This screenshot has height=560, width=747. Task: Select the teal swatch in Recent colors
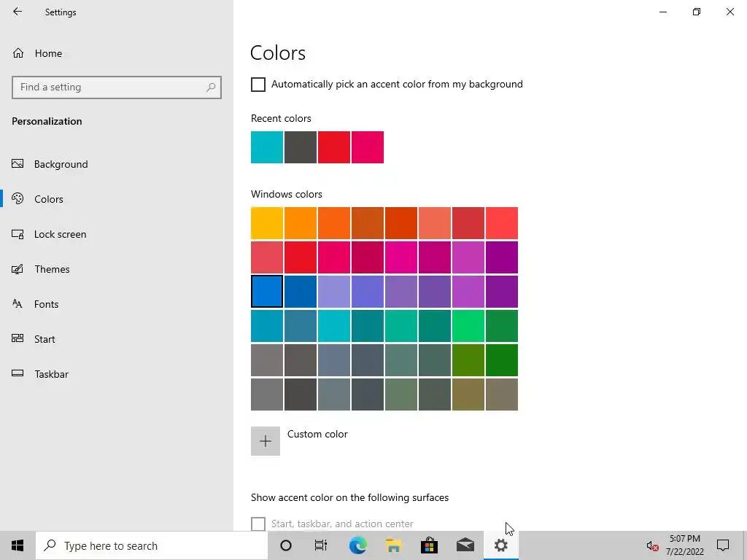(267, 147)
